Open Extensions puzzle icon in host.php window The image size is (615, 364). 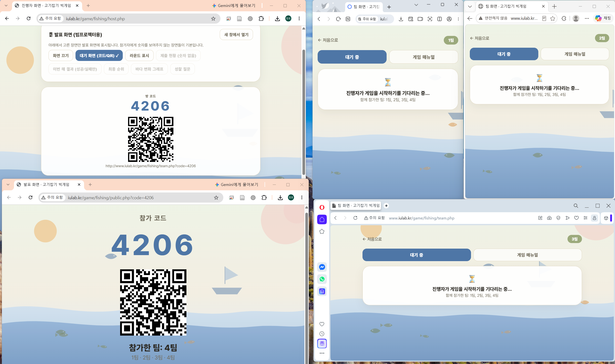pyautogui.click(x=261, y=19)
